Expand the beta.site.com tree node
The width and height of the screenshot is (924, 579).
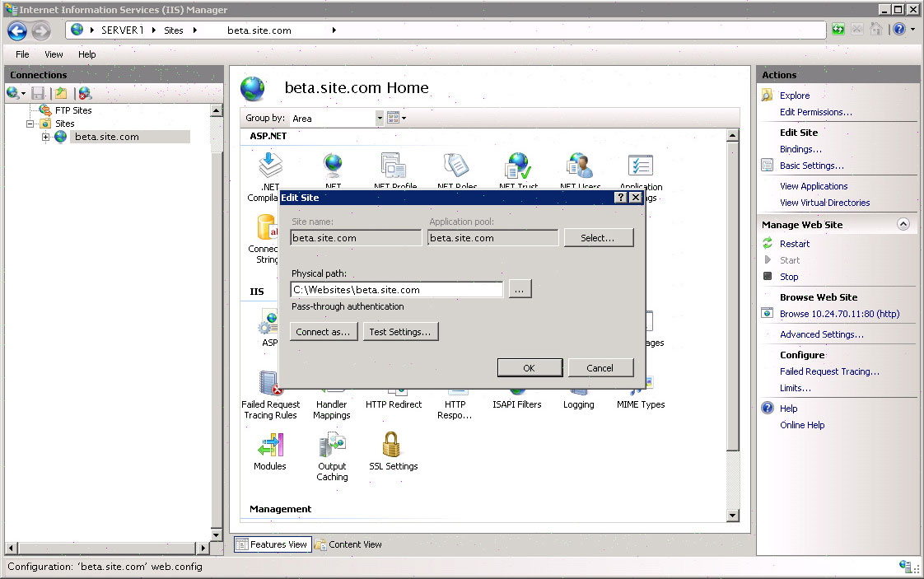(45, 137)
